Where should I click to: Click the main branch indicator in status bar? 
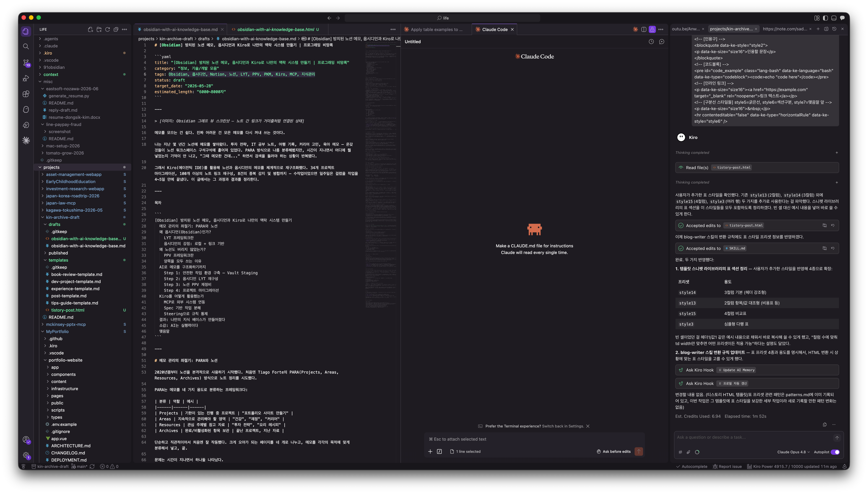point(79,467)
